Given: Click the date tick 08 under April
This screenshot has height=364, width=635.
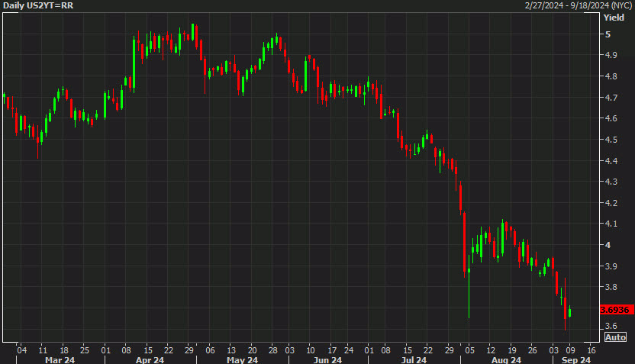Looking at the screenshot, I should coord(127,350).
